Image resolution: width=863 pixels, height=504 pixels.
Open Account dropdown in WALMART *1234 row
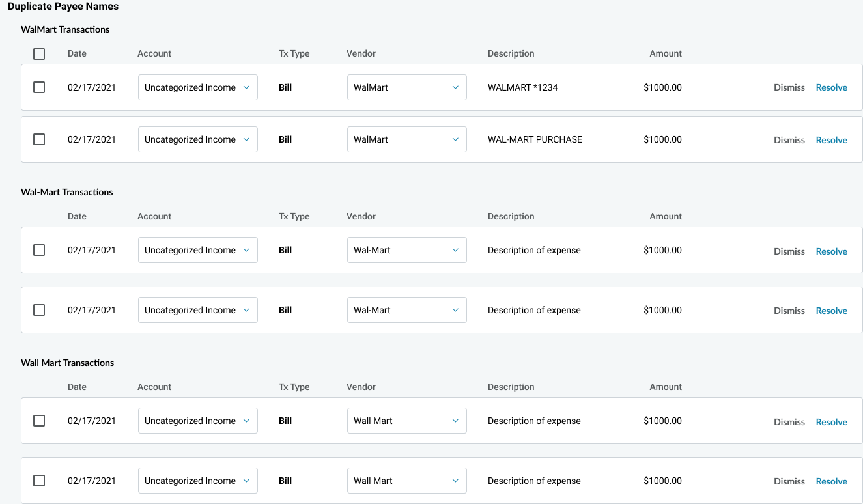pos(198,87)
